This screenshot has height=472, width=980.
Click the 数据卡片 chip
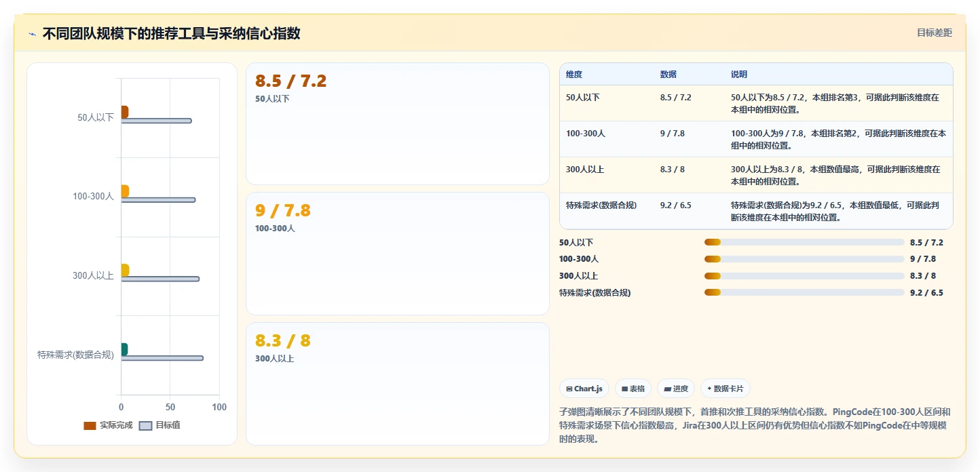point(725,389)
